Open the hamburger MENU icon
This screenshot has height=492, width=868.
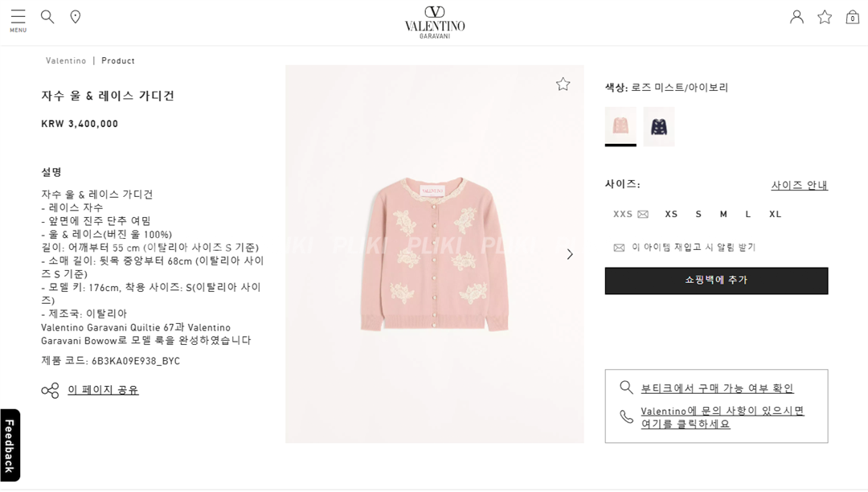point(18,20)
